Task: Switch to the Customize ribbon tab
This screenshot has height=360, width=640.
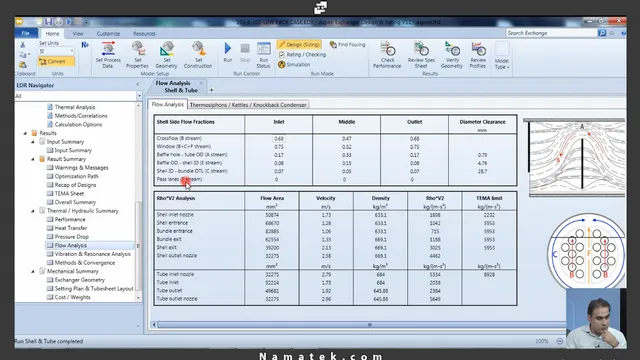Action: pos(108,33)
